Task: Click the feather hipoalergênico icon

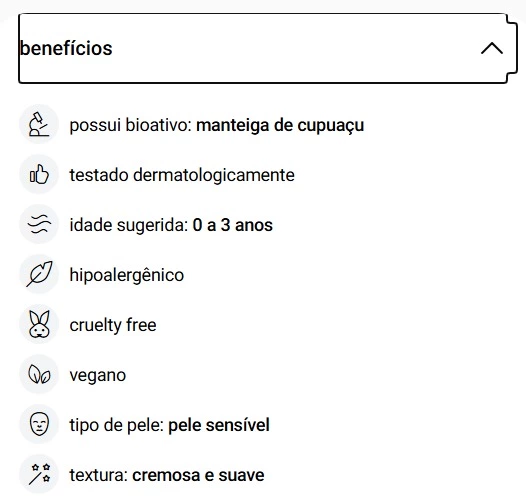Action: [39, 274]
